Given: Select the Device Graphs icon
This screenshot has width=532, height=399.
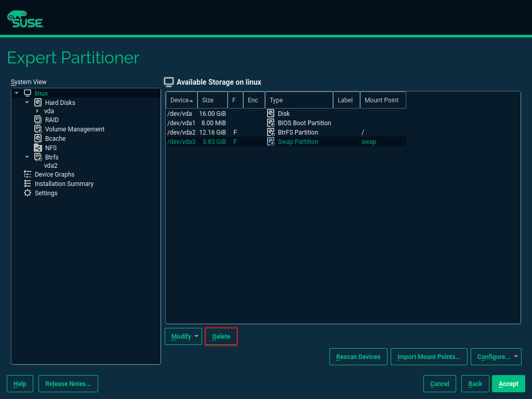Looking at the screenshot, I should [x=27, y=174].
